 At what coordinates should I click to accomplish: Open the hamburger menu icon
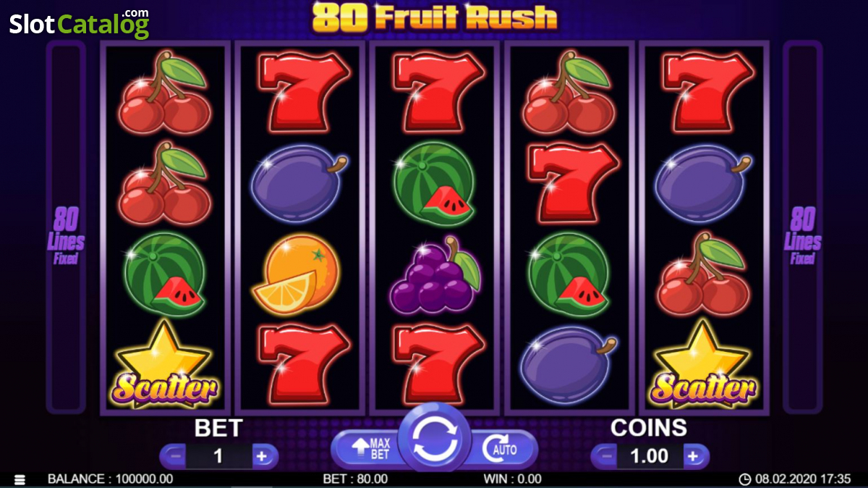pyautogui.click(x=20, y=479)
